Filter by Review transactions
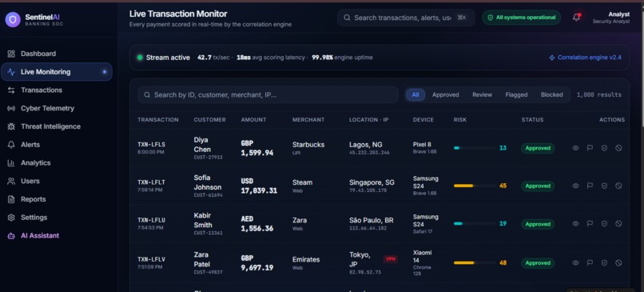The height and width of the screenshot is (292, 644). pyautogui.click(x=482, y=94)
